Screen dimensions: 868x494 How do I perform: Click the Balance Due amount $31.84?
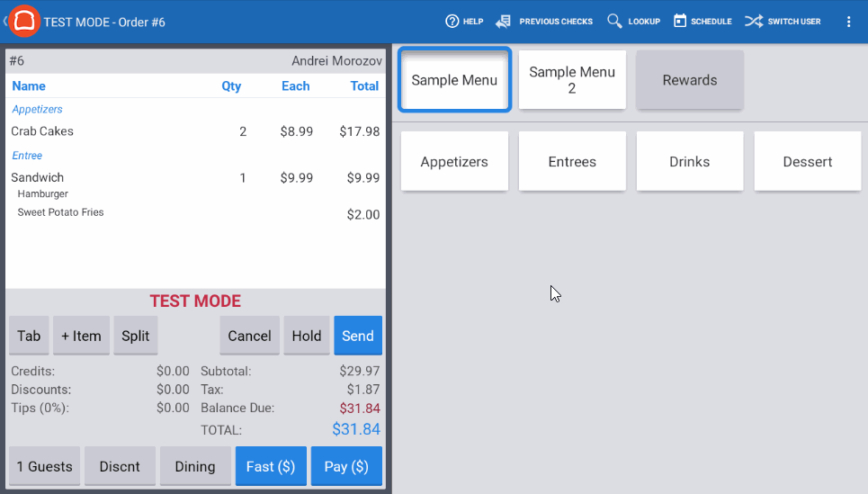[x=360, y=409]
